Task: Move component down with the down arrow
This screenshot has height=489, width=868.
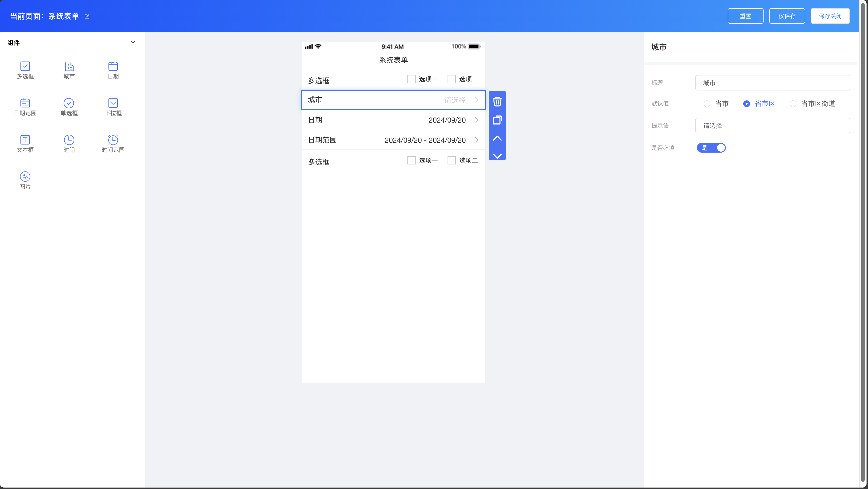Action: [x=497, y=156]
